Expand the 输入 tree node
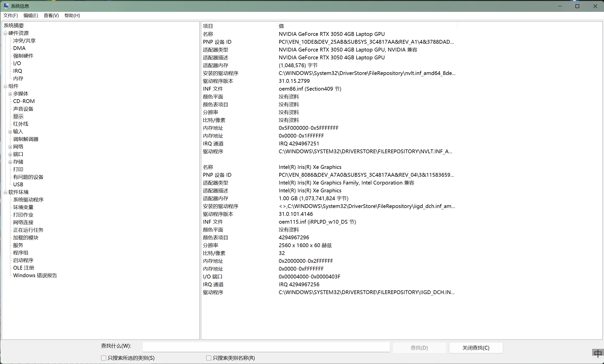Viewport: 604px width, 364px height. click(x=10, y=132)
